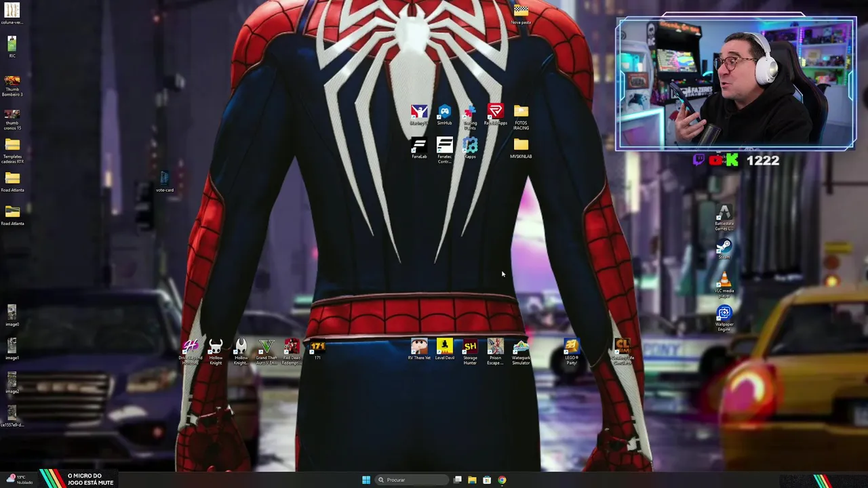This screenshot has height=488, width=868.
Task: Open the iRacing UI desktop shortcut
Action: click(x=419, y=115)
